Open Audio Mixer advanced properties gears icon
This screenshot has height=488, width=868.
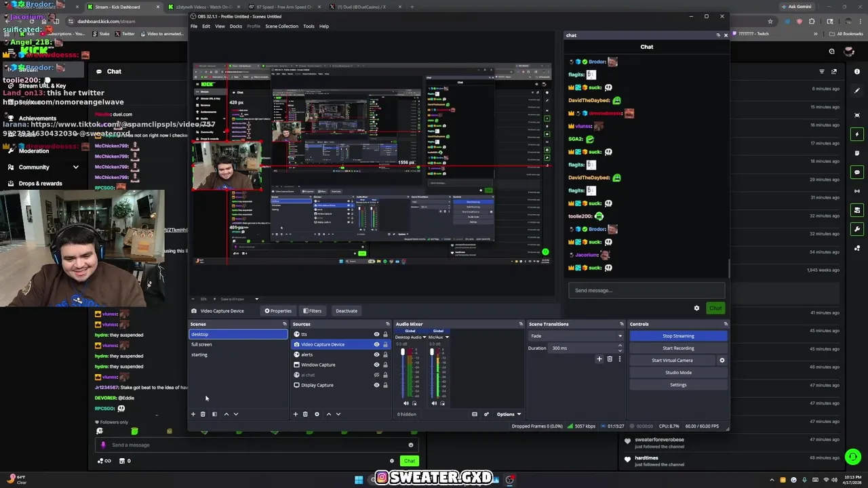point(486,414)
